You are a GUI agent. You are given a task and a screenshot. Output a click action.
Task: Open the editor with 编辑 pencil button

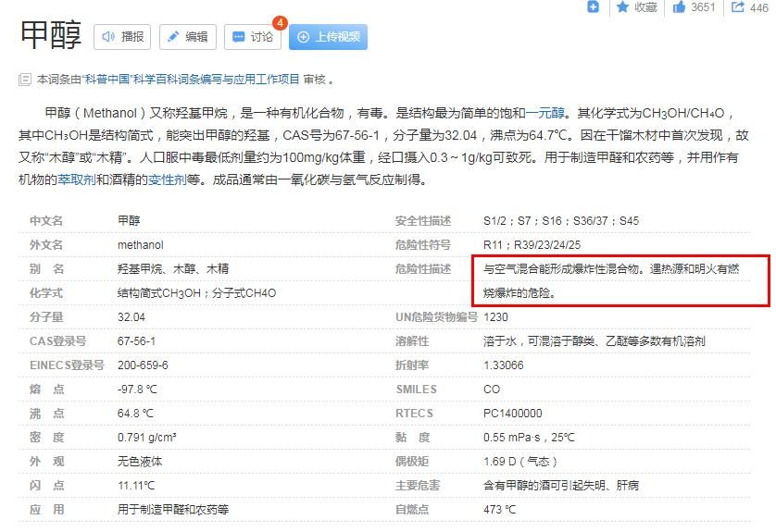pos(187,37)
